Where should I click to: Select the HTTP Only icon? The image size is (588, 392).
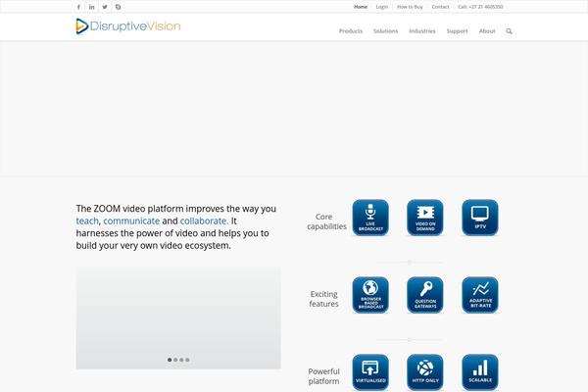pyautogui.click(x=425, y=372)
